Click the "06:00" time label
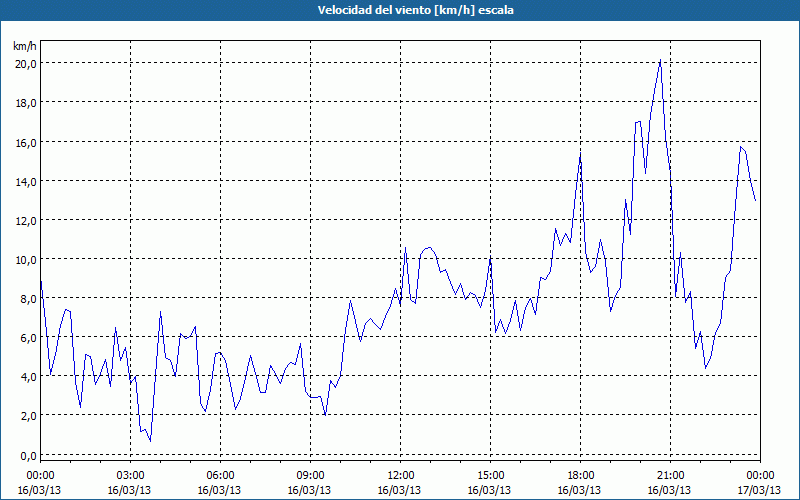The width and height of the screenshot is (800, 500). tap(220, 476)
